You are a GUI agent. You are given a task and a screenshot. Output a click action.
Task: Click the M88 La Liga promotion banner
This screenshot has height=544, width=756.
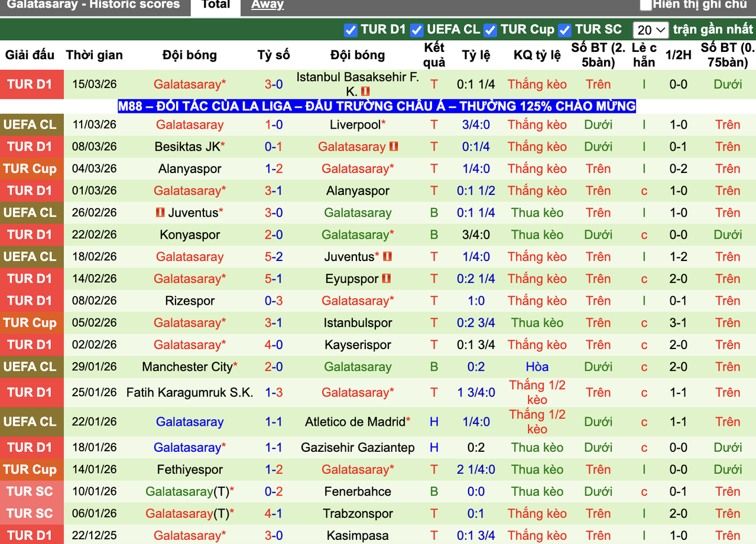click(377, 106)
